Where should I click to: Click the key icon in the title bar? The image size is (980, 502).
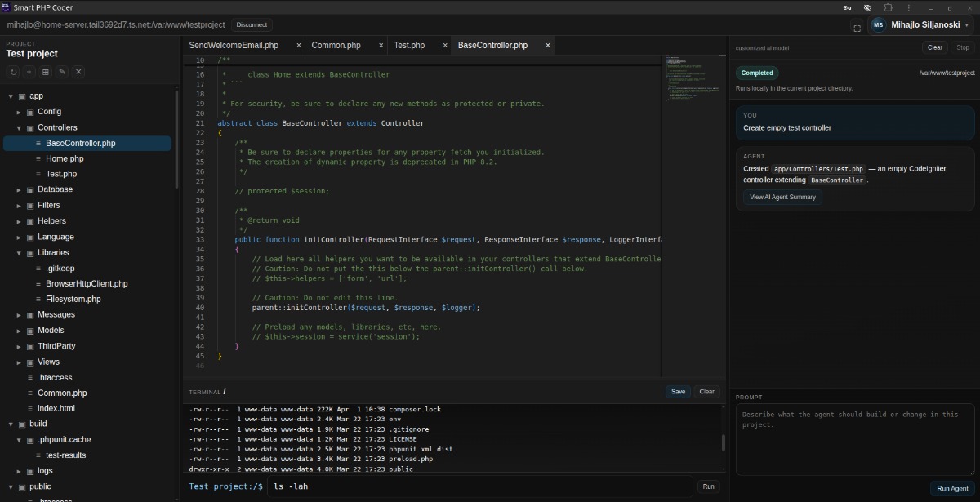click(847, 7)
